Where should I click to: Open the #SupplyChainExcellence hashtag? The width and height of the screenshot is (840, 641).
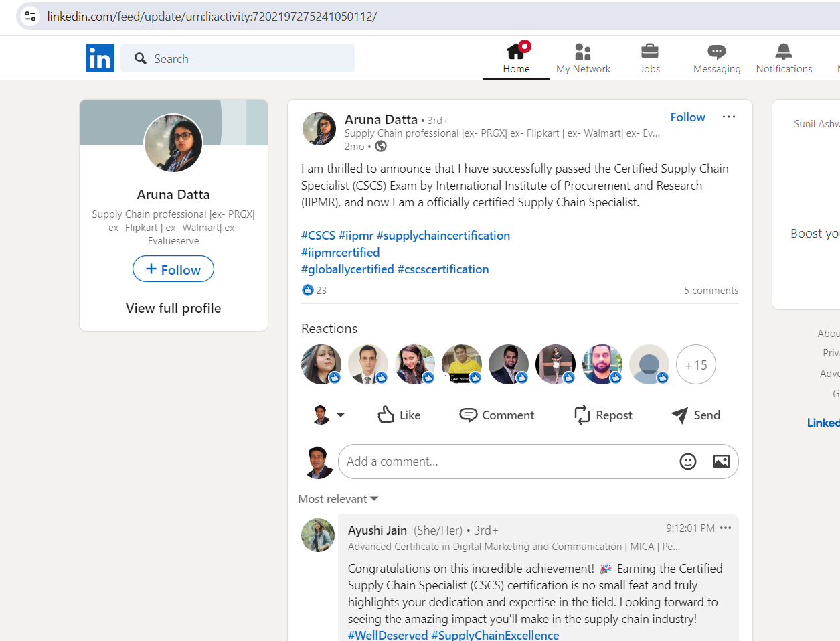point(495,635)
